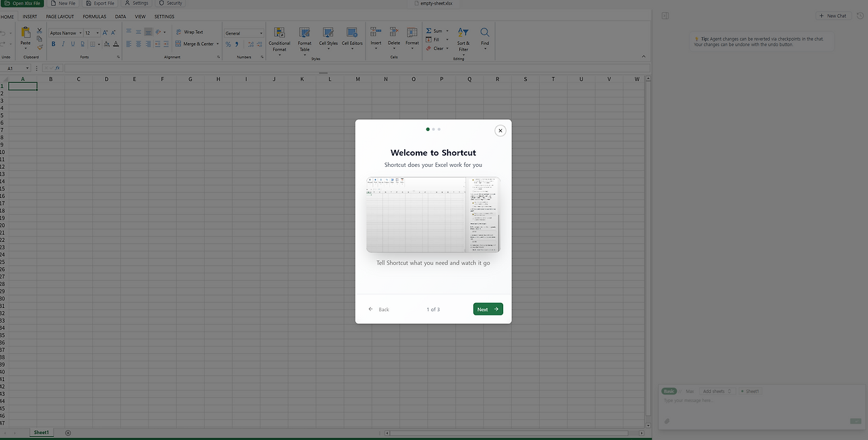Click Merge & Center
The image size is (868, 440).
[x=194, y=44]
